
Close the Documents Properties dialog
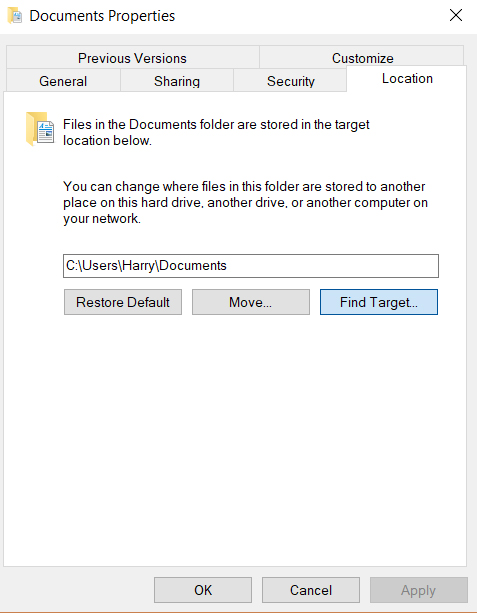click(x=456, y=16)
